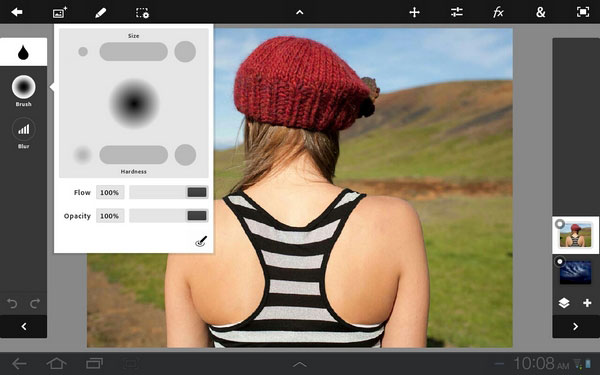Tap the large brush size preset
This screenshot has width=600, height=375.
point(185,52)
